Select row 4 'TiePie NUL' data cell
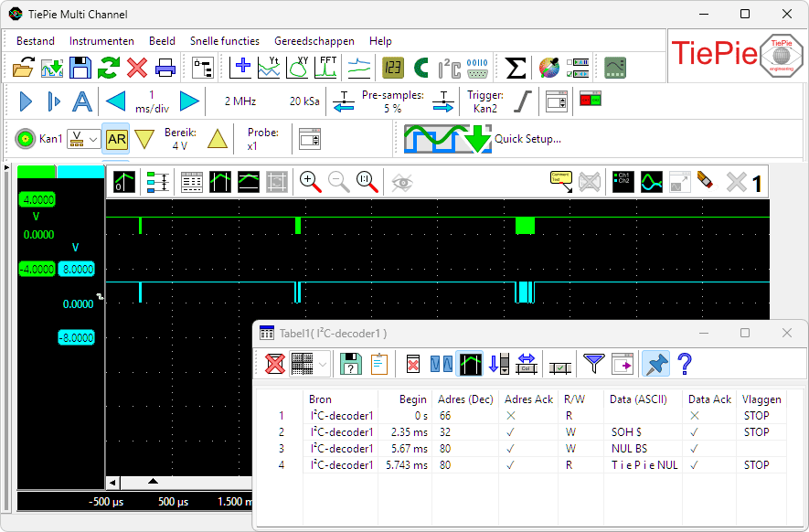Viewport: 809px width, 532px height. 644,465
